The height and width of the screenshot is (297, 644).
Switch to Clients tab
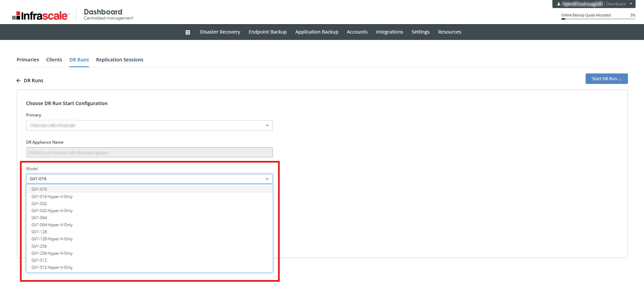54,60
